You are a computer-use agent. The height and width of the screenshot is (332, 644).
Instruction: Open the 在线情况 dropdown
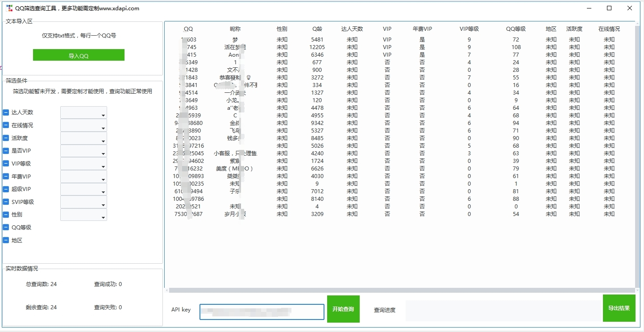[x=83, y=125]
